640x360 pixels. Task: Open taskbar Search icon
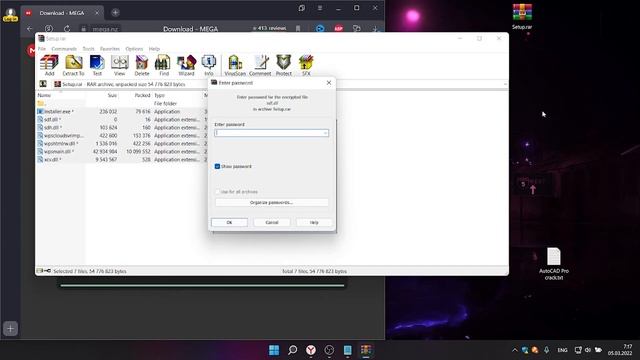click(x=293, y=350)
